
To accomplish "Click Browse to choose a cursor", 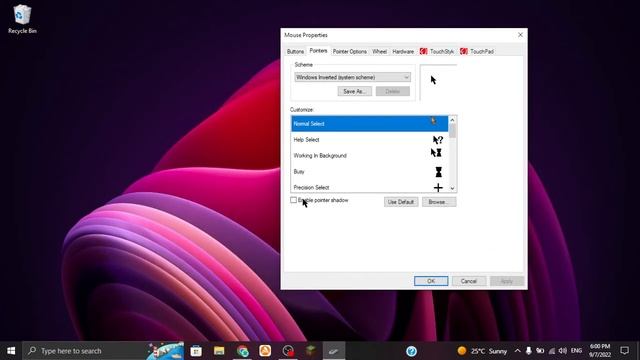I will [439, 202].
